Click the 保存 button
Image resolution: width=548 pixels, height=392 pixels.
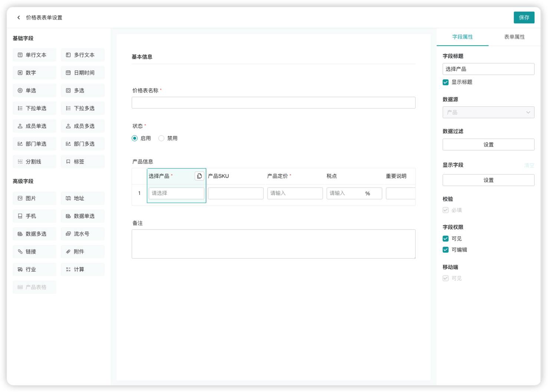(x=524, y=17)
